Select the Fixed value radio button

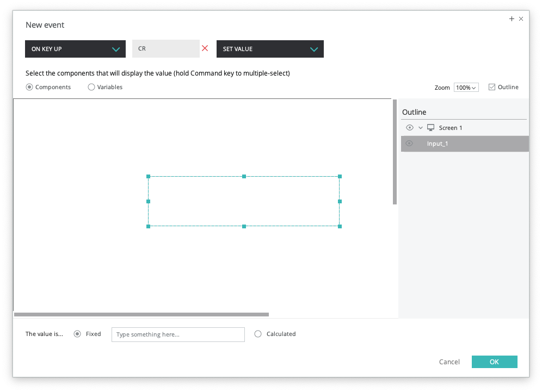pyautogui.click(x=77, y=334)
